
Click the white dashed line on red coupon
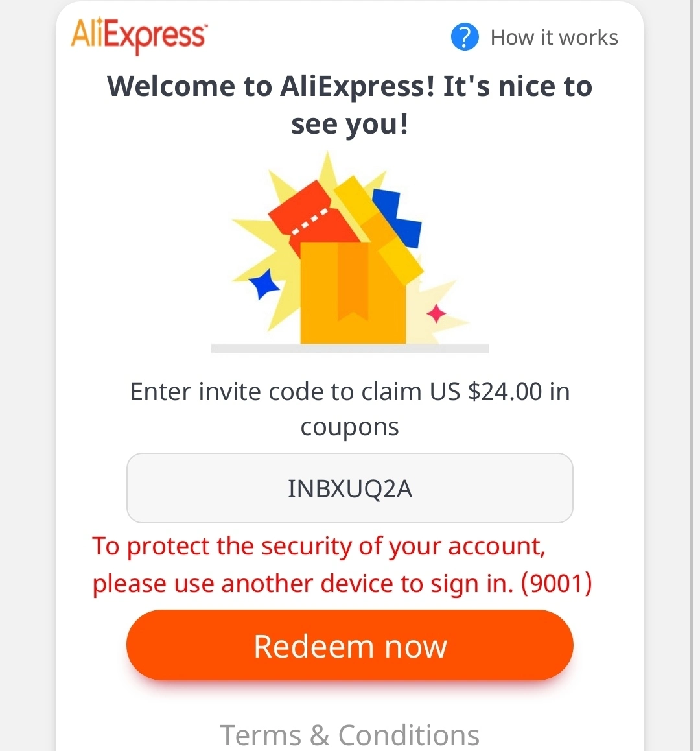(x=310, y=221)
